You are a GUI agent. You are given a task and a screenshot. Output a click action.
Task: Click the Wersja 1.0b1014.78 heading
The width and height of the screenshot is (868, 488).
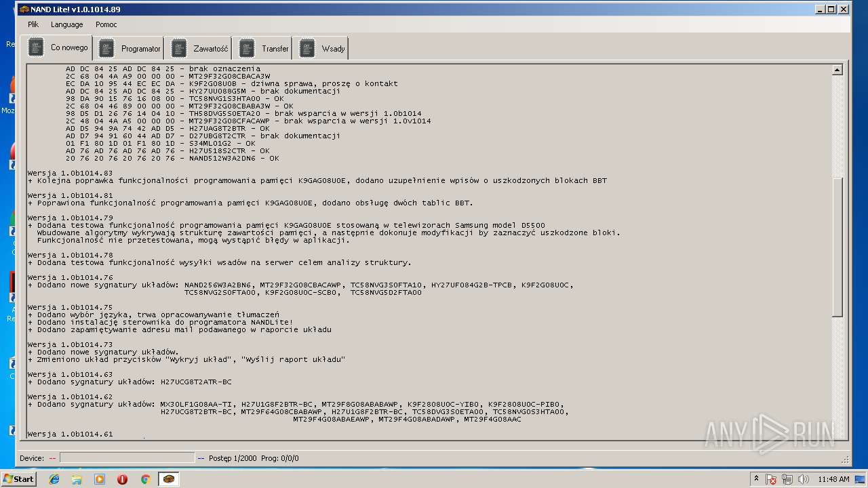71,256
